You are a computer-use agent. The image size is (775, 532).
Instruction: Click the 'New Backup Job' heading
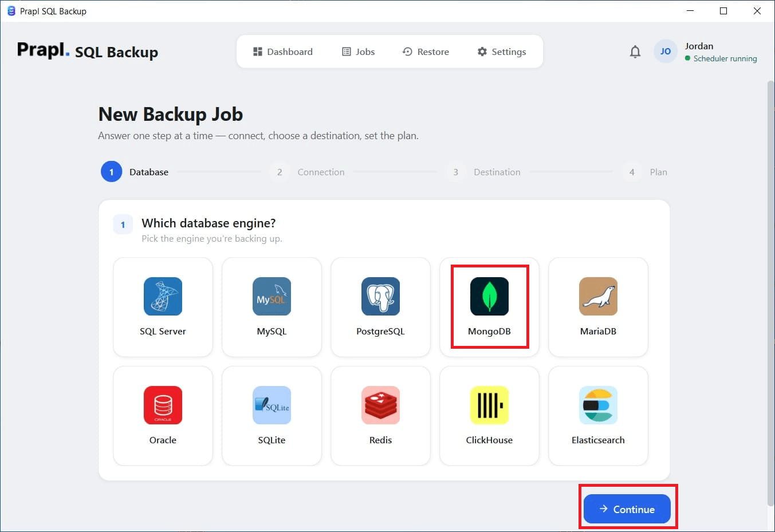(171, 115)
